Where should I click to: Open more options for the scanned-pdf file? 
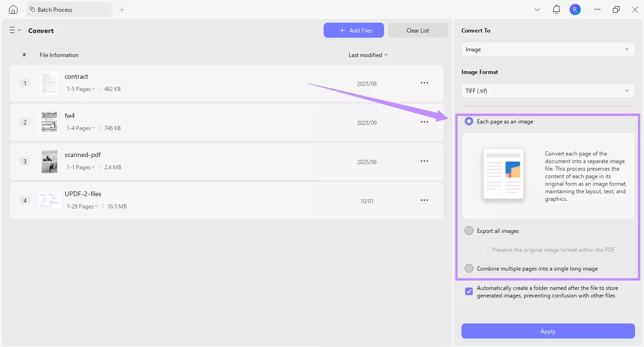tap(424, 161)
